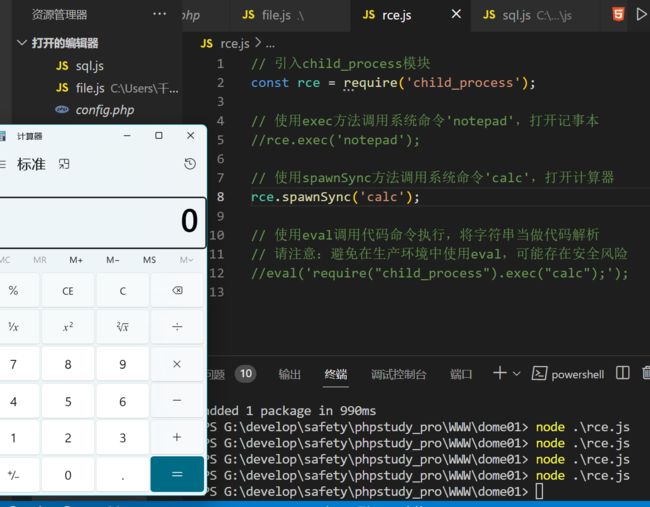Click the calculator digit 6 key
Screen dimensions: 650x507
(x=123, y=400)
